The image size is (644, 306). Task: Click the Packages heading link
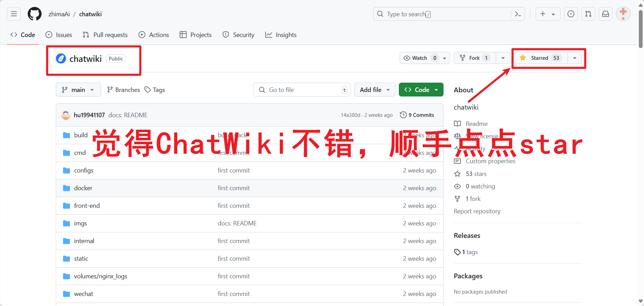pyautogui.click(x=468, y=276)
